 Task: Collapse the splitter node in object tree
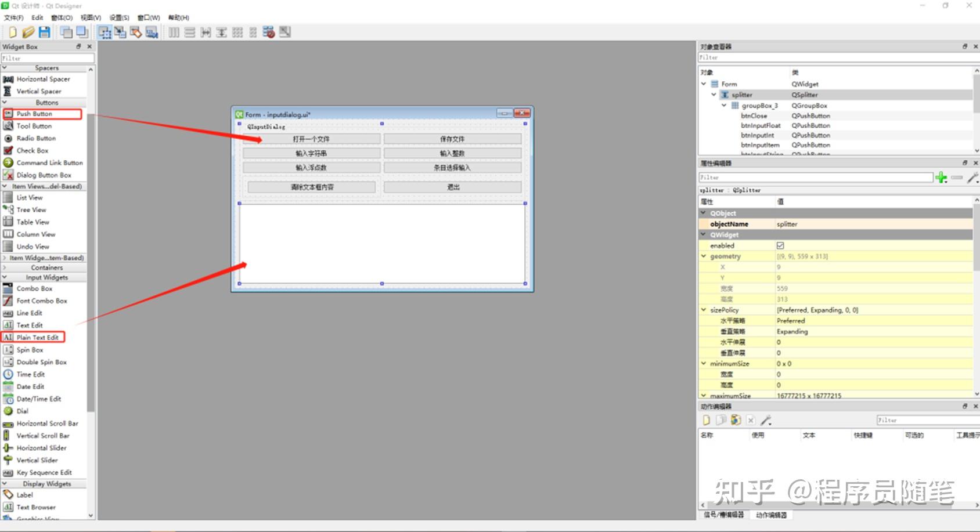click(714, 95)
